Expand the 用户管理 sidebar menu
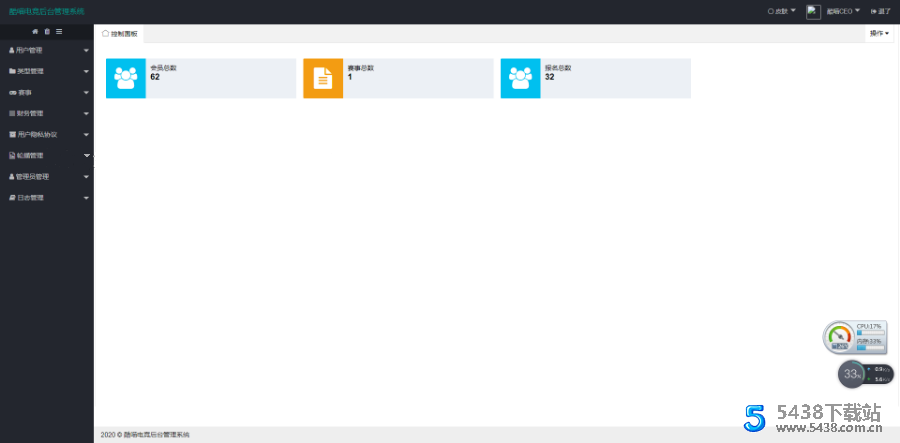Viewport: 900px width, 443px height. coord(47,50)
